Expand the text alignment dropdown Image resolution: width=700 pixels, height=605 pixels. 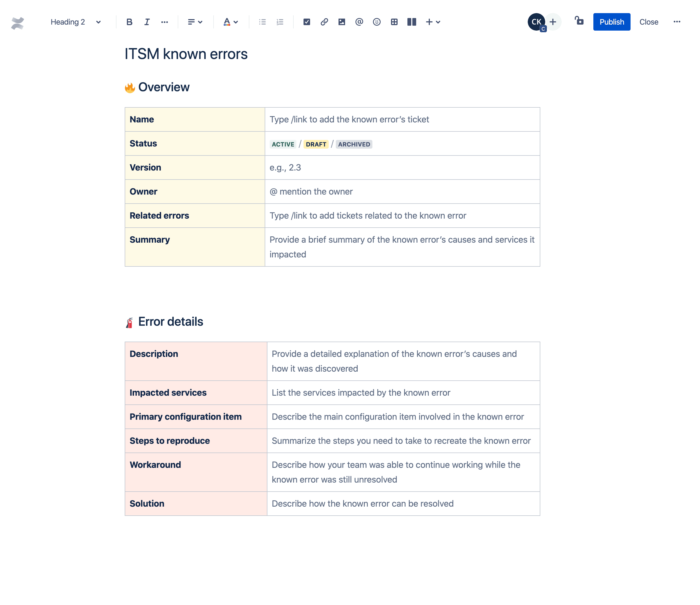[195, 22]
